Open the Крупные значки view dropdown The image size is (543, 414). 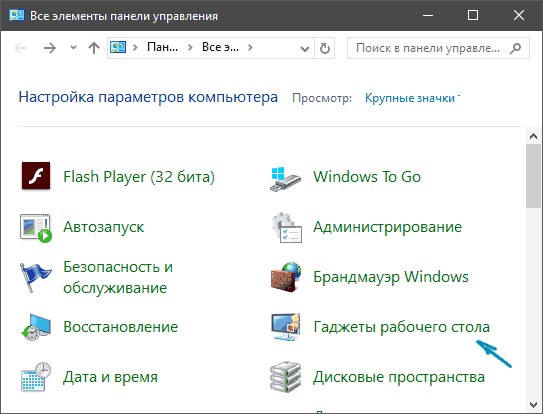tap(412, 98)
